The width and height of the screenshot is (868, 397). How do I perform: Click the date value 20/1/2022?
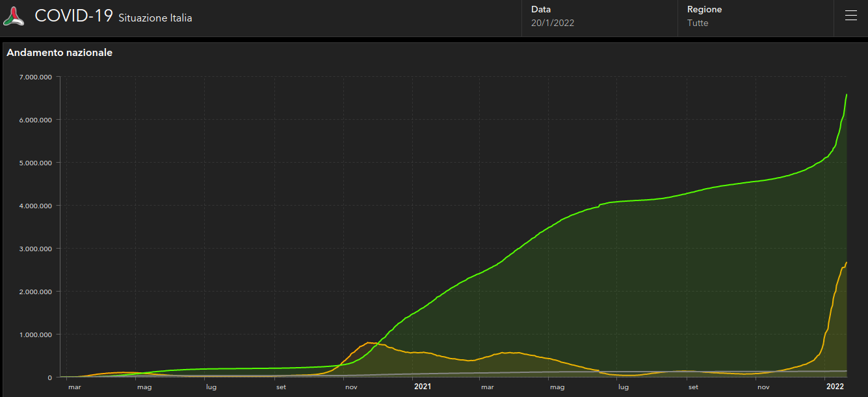pos(553,23)
